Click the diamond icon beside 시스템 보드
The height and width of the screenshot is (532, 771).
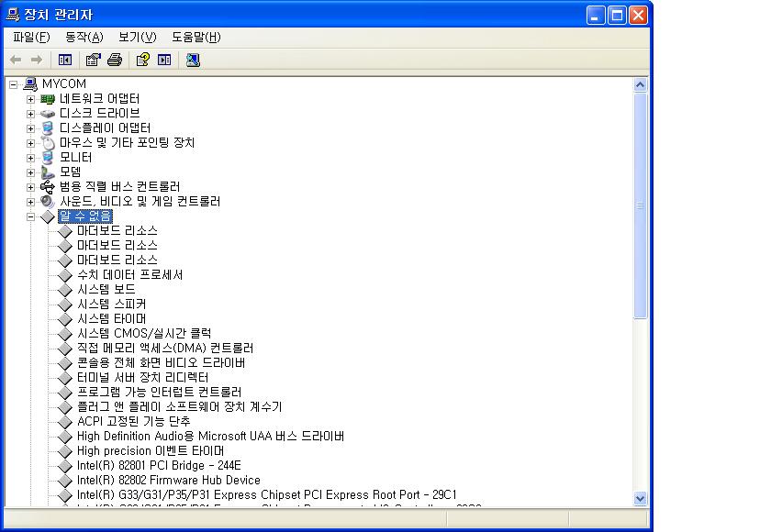coord(65,290)
